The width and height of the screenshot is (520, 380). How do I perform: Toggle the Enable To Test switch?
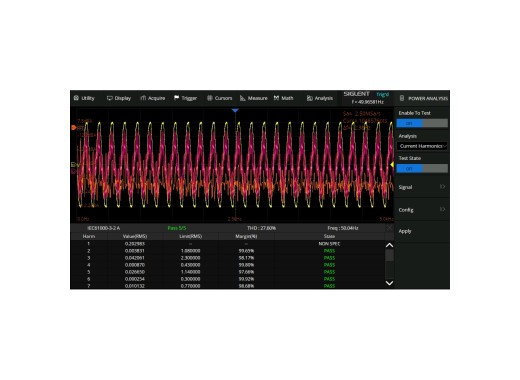[x=422, y=123]
